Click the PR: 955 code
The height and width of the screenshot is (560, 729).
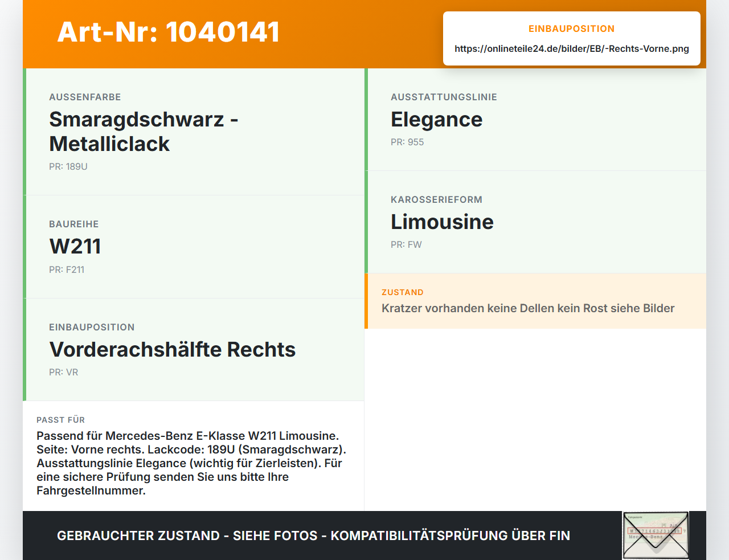(407, 142)
